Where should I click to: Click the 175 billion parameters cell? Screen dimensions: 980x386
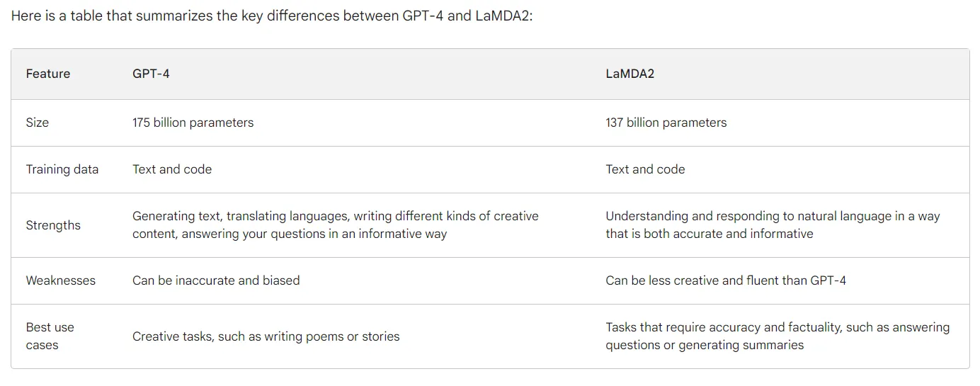(193, 123)
